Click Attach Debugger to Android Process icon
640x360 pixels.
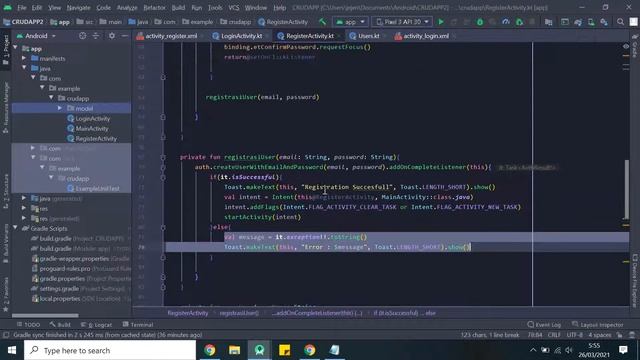tap(519, 22)
